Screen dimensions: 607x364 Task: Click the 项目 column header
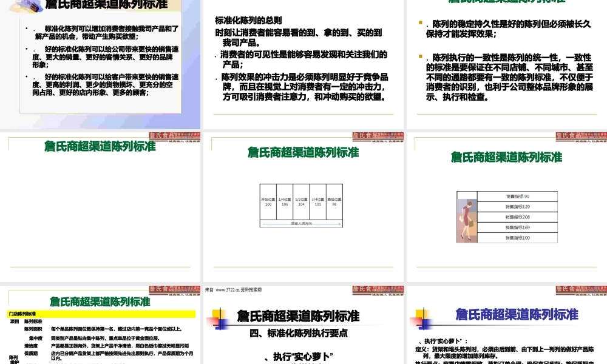[x=15, y=322]
